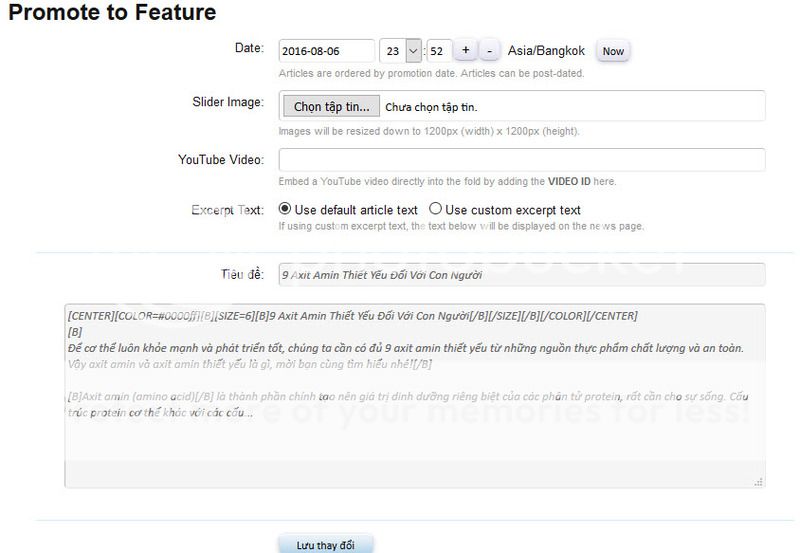Click the text area resize handle
This screenshot has height=553, width=800.
pyautogui.click(x=759, y=482)
